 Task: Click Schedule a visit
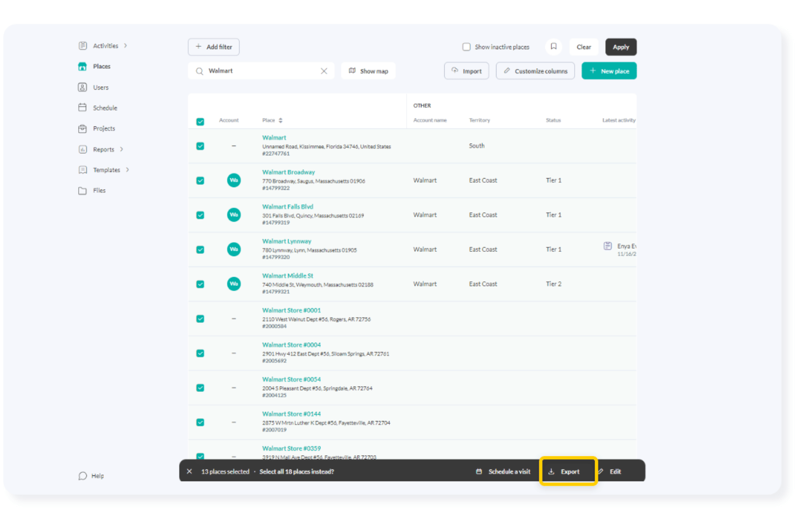coord(504,472)
